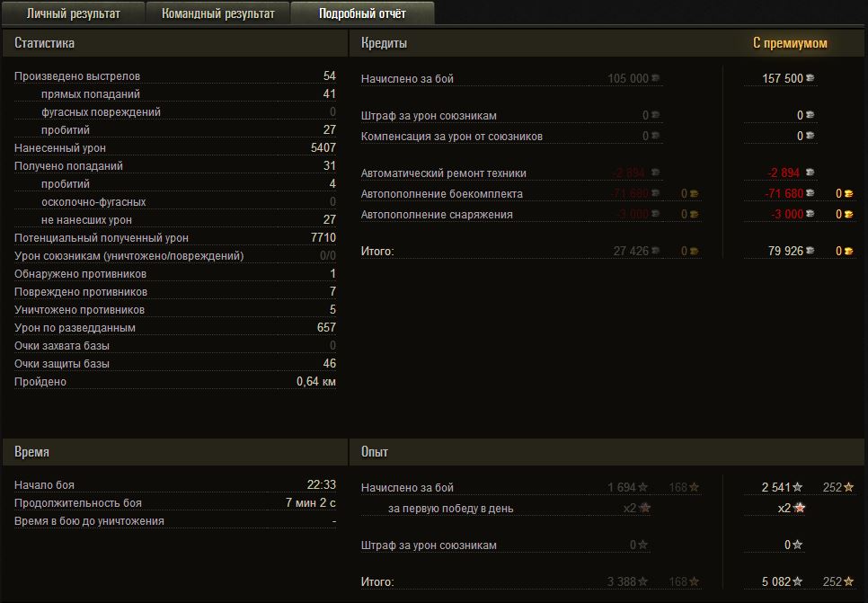Click free XP star beside 5 082 total
Image resolution: width=868 pixels, height=603 pixels.
[x=849, y=582]
